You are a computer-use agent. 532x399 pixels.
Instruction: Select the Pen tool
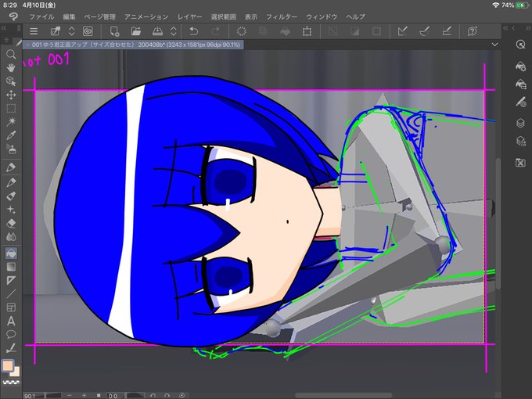click(x=11, y=167)
